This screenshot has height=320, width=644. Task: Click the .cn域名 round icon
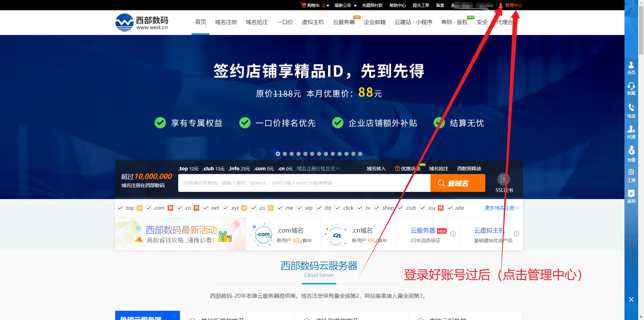[x=337, y=235]
